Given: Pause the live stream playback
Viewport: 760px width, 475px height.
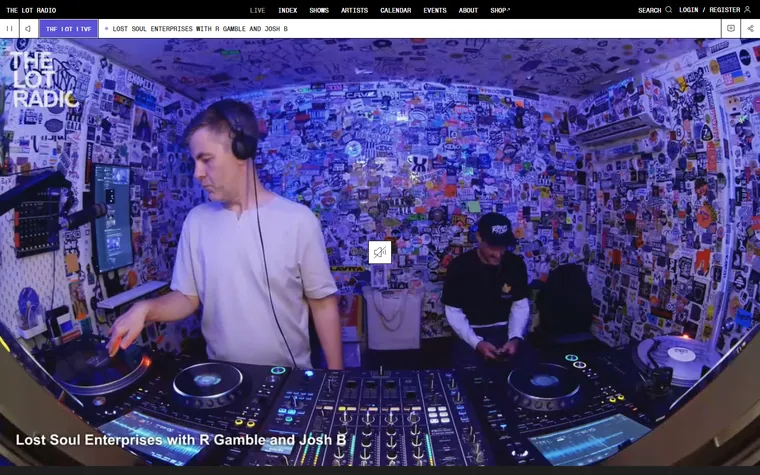Looking at the screenshot, I should 9,29.
